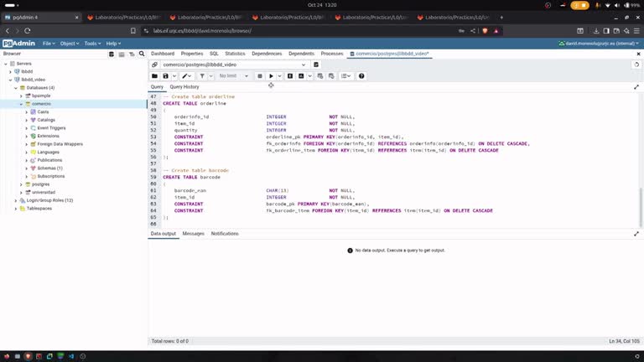This screenshot has height=362, width=644.
Task: Collapse the Servers tree node
Action: click(6, 64)
